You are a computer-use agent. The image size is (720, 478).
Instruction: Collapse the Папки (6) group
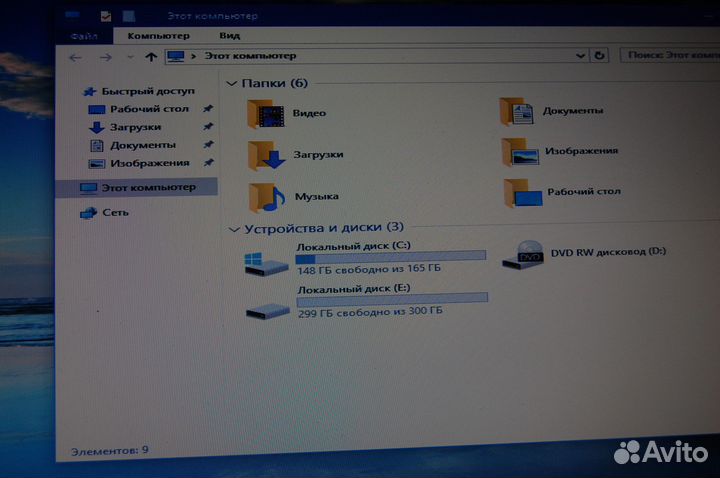click(233, 84)
